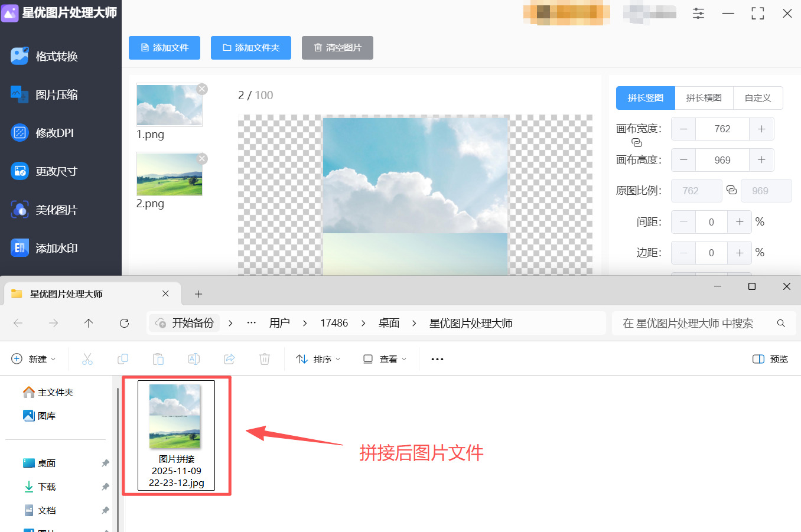Remove 2.png using its close icon
The width and height of the screenshot is (801, 532).
pyautogui.click(x=202, y=158)
